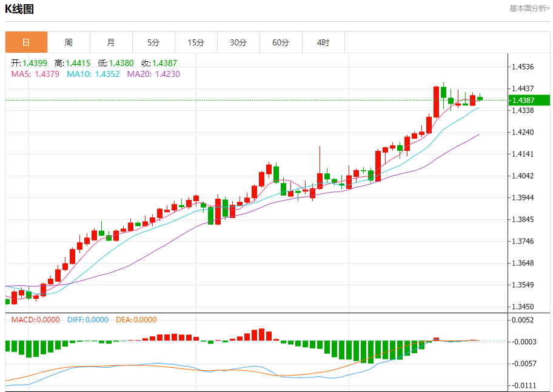Select the 日 daily chart tab
This screenshot has width=553, height=392.
click(x=26, y=42)
